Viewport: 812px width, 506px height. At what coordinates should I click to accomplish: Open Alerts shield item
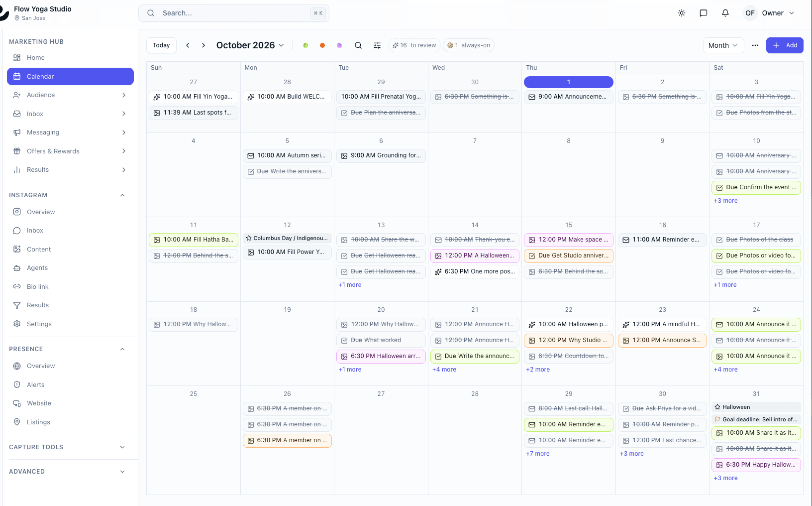click(x=70, y=384)
